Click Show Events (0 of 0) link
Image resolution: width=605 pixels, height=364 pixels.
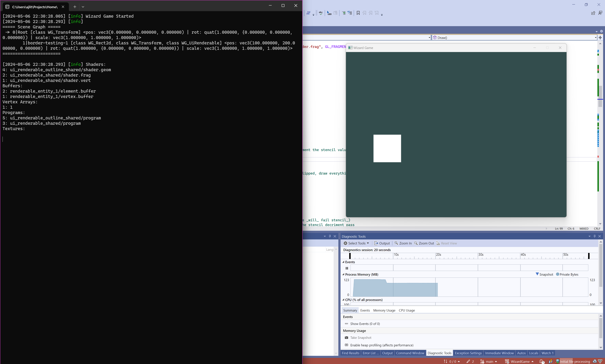coord(365,324)
